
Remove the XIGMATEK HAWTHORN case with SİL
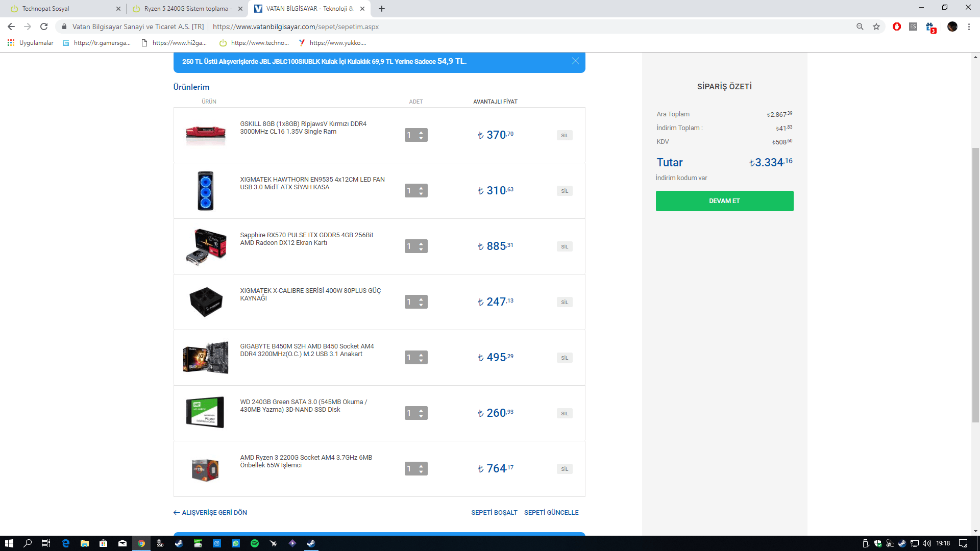tap(565, 191)
